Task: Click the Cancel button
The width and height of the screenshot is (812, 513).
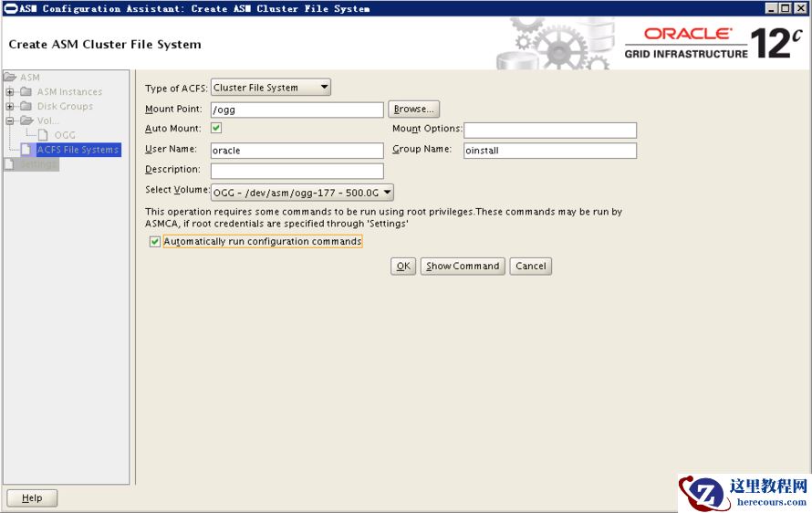Action: [x=531, y=267]
